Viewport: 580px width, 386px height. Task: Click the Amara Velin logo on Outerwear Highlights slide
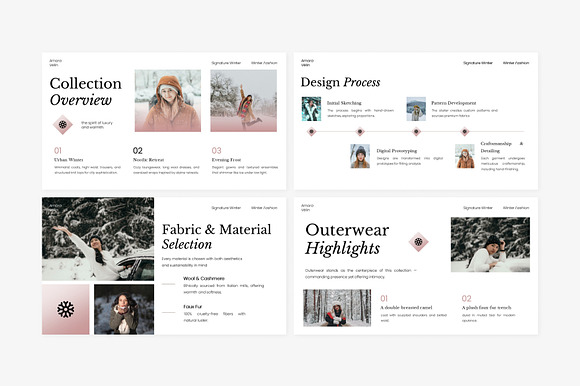pyautogui.click(x=307, y=207)
